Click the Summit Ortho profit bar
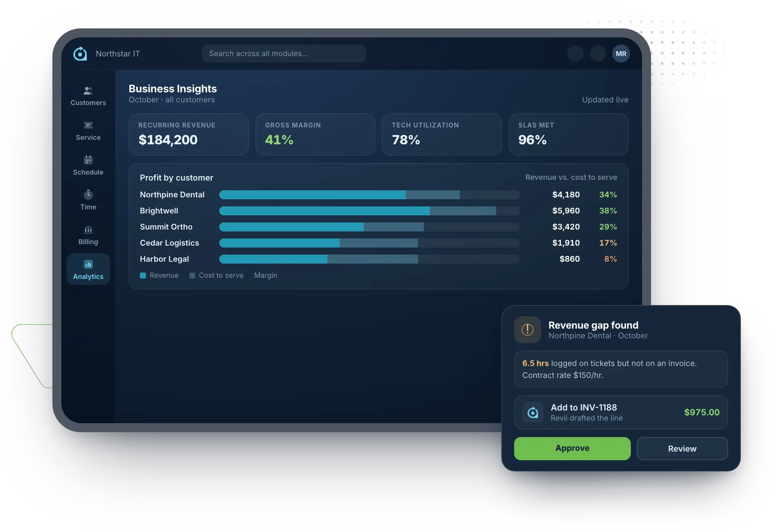The height and width of the screenshot is (532, 776). [369, 227]
